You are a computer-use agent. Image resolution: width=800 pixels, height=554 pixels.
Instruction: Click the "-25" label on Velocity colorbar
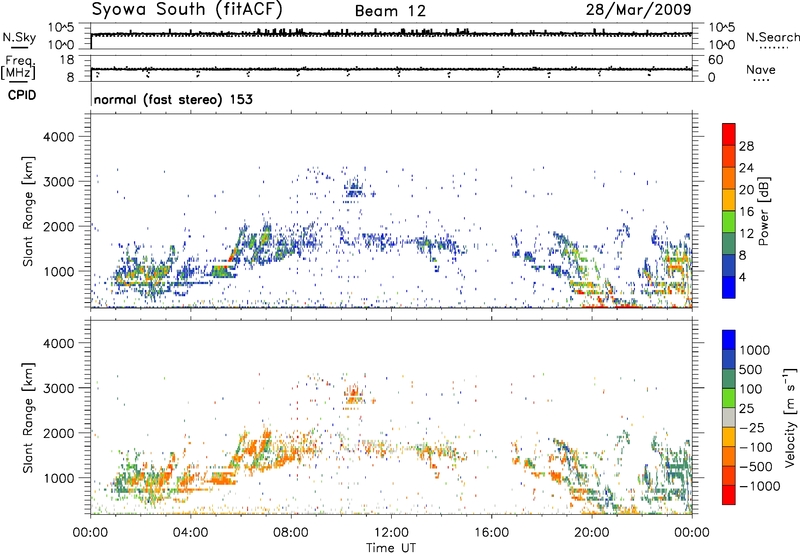(x=752, y=427)
